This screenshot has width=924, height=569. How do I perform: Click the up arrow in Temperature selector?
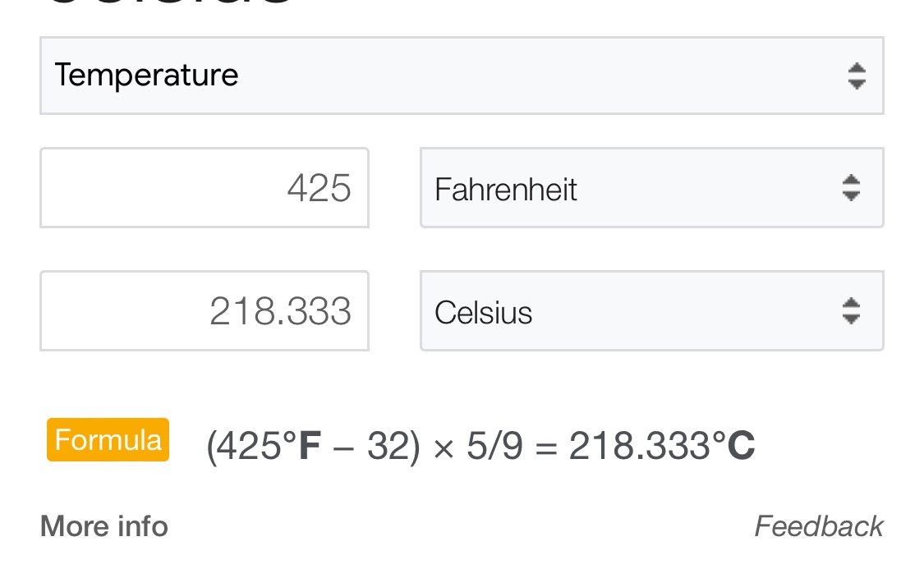tap(857, 67)
